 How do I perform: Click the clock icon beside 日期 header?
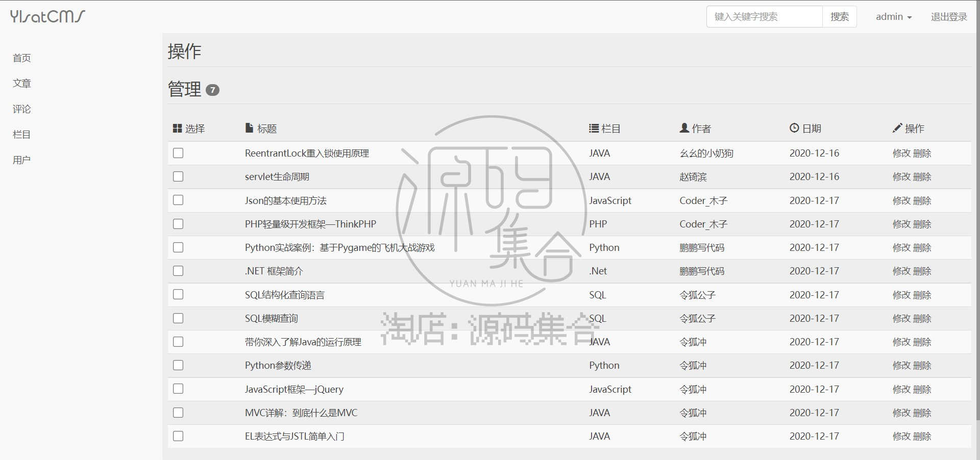794,128
